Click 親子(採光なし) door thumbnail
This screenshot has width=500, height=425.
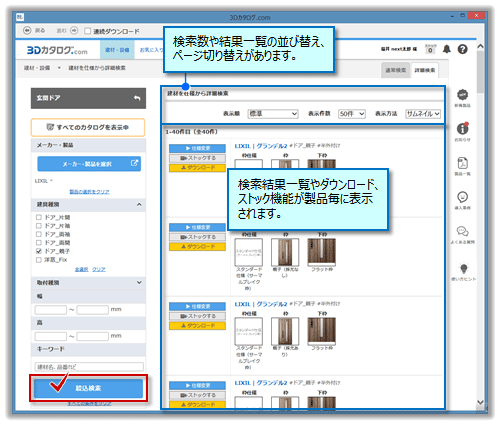[x=285, y=252]
